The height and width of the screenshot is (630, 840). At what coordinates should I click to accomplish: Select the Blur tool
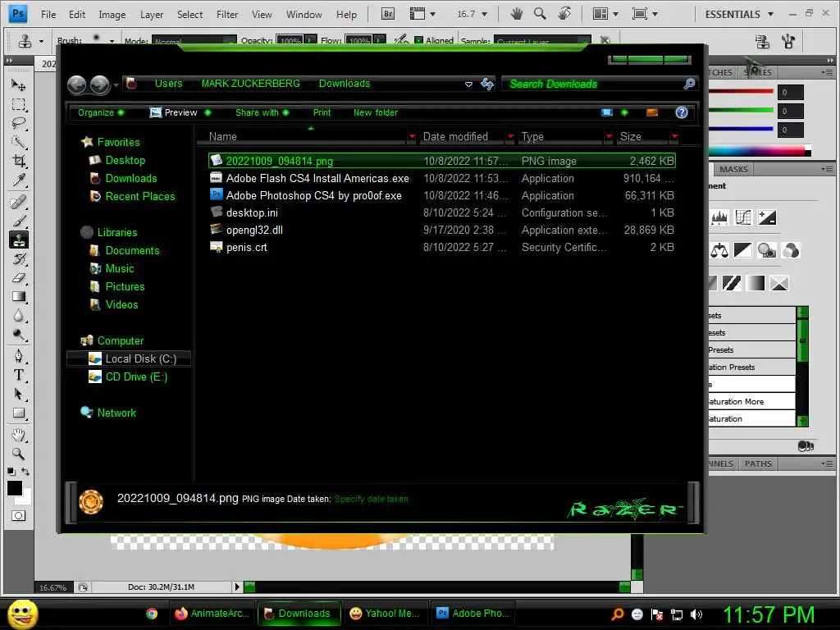click(x=18, y=316)
